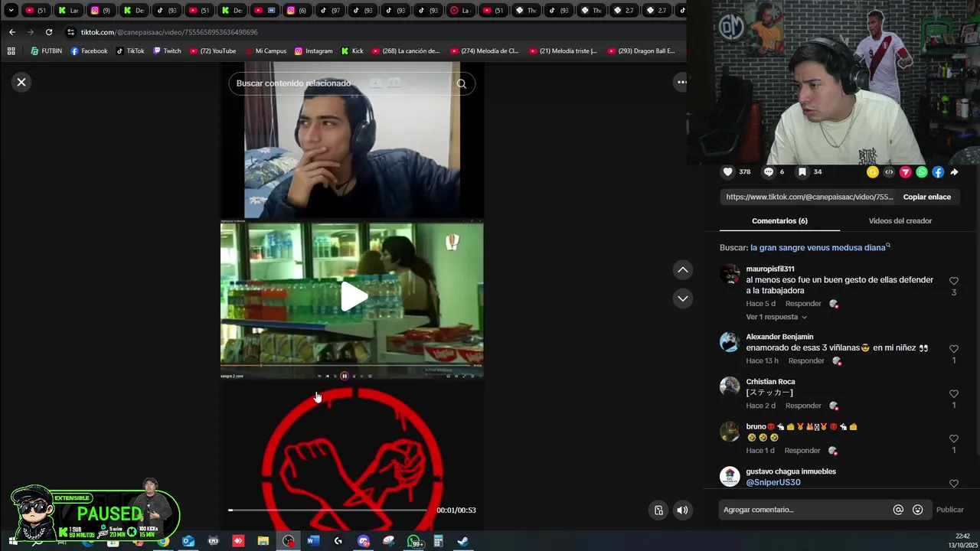Get embed code via embed icon
The width and height of the screenshot is (980, 551).
[x=889, y=172]
